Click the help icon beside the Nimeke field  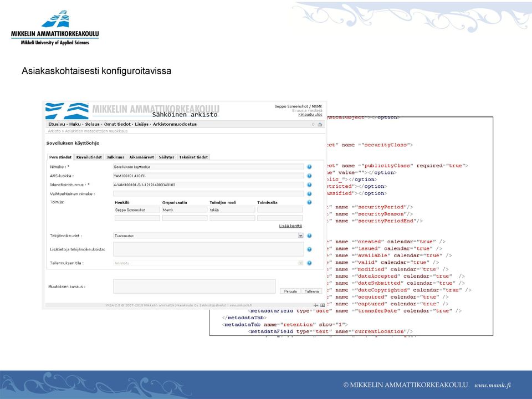point(309,167)
